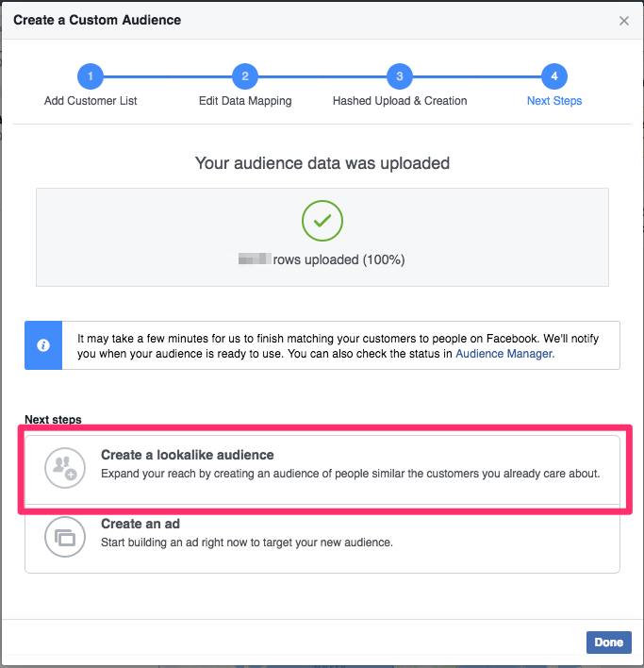644x668 pixels.
Task: Click the blue info icon
Action: pos(43,345)
